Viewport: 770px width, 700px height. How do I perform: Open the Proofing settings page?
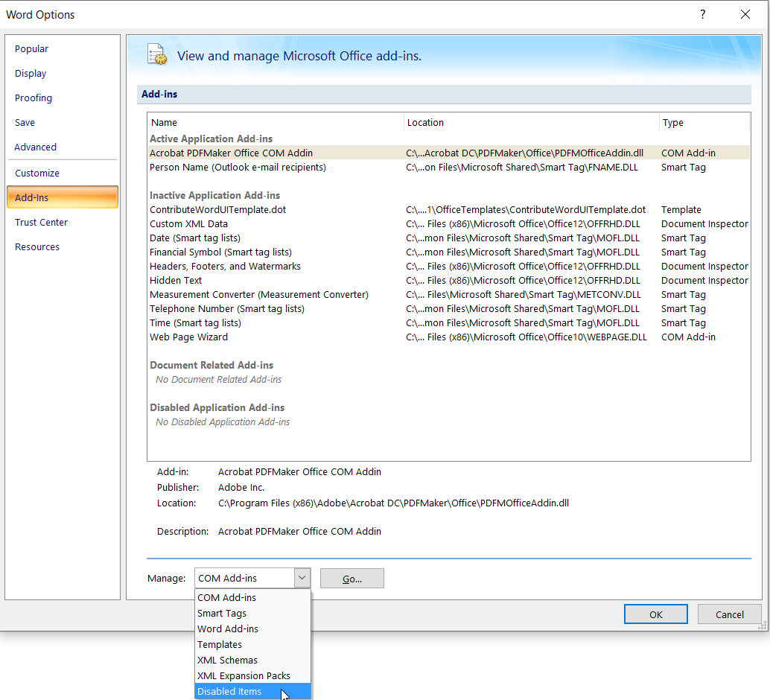coord(33,98)
